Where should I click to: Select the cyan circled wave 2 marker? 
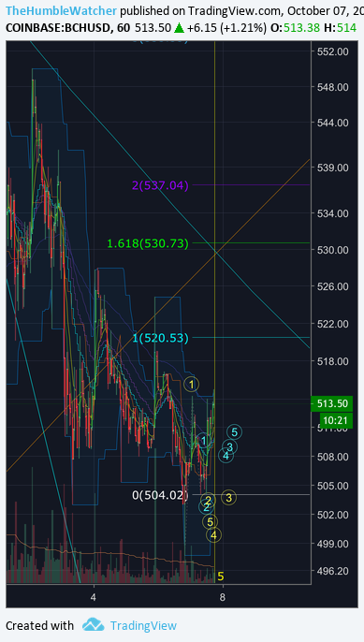point(206,507)
